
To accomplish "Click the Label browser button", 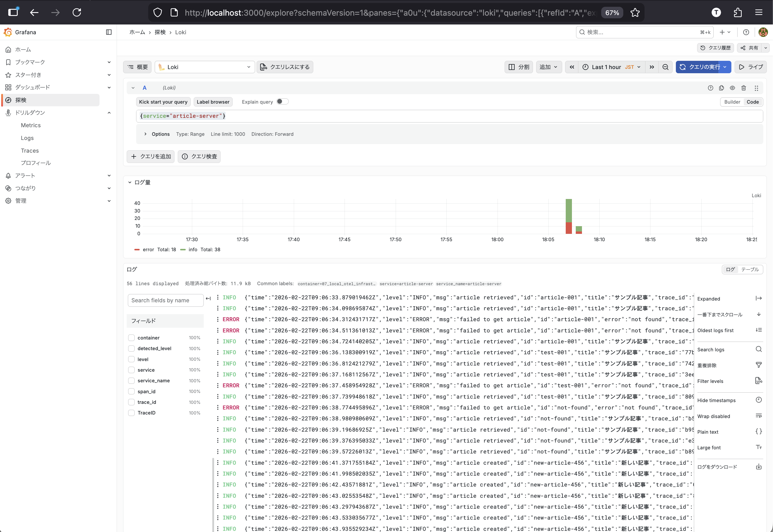I will coord(213,102).
